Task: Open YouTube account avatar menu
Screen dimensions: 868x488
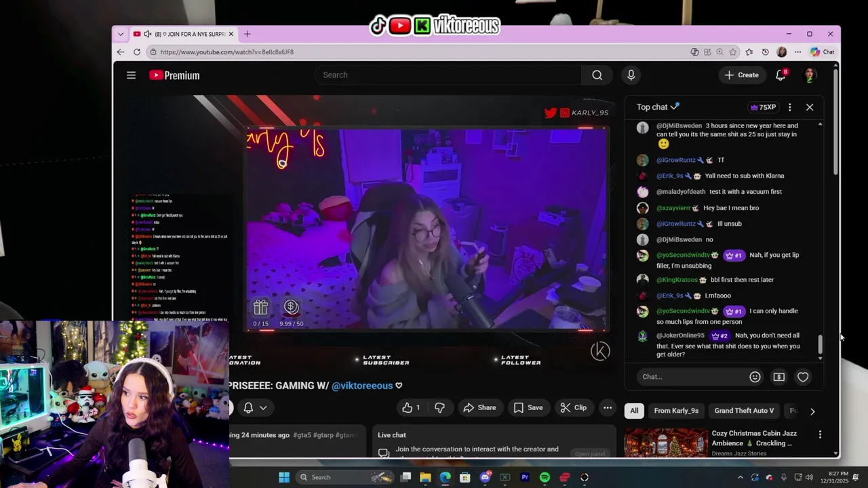Action: pos(809,75)
